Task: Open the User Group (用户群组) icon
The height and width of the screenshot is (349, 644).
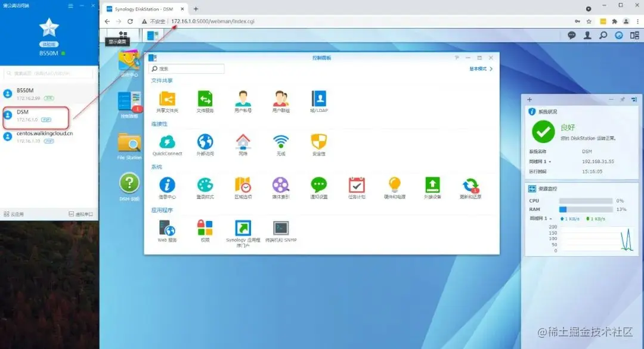Action: point(281,99)
